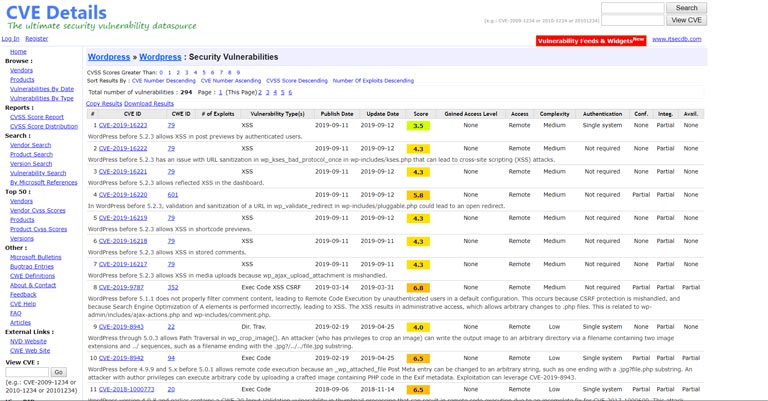Image resolution: width=768 pixels, height=401 pixels.
Task: Browse Vendors in the sidebar
Action: [21, 71]
